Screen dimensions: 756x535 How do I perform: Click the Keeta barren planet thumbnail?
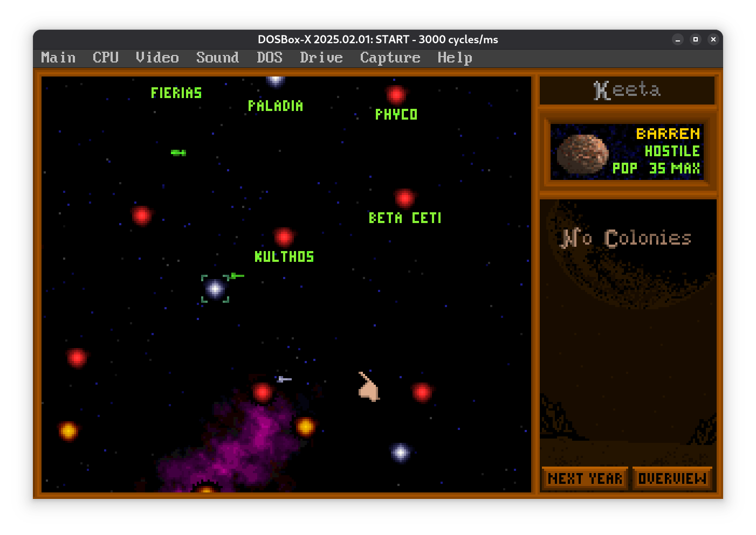(582, 154)
